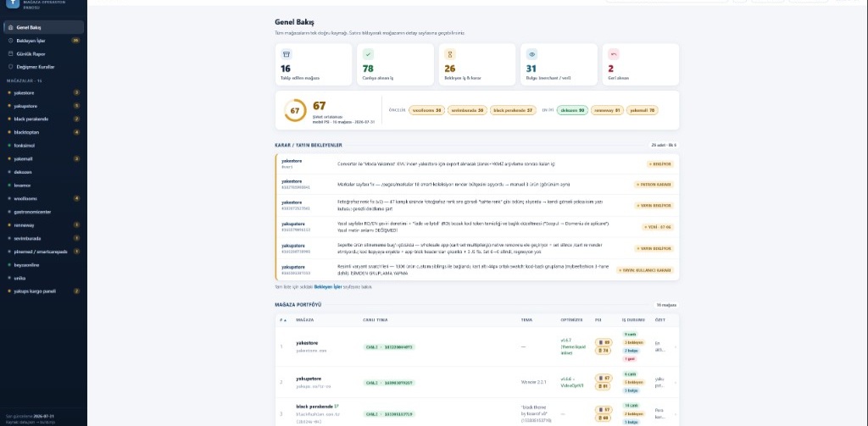Select pinemed / smartcarepads in the sidebar
The image size is (868, 426).
coord(44,252)
